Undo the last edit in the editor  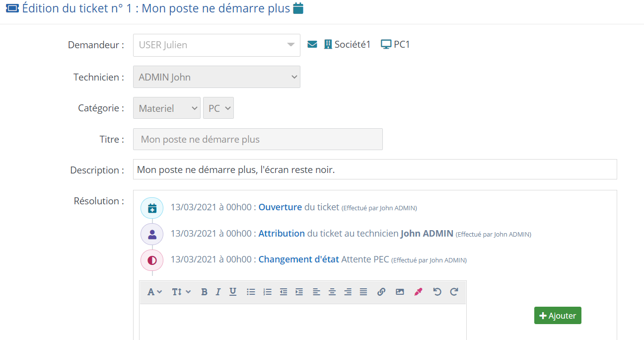point(437,292)
